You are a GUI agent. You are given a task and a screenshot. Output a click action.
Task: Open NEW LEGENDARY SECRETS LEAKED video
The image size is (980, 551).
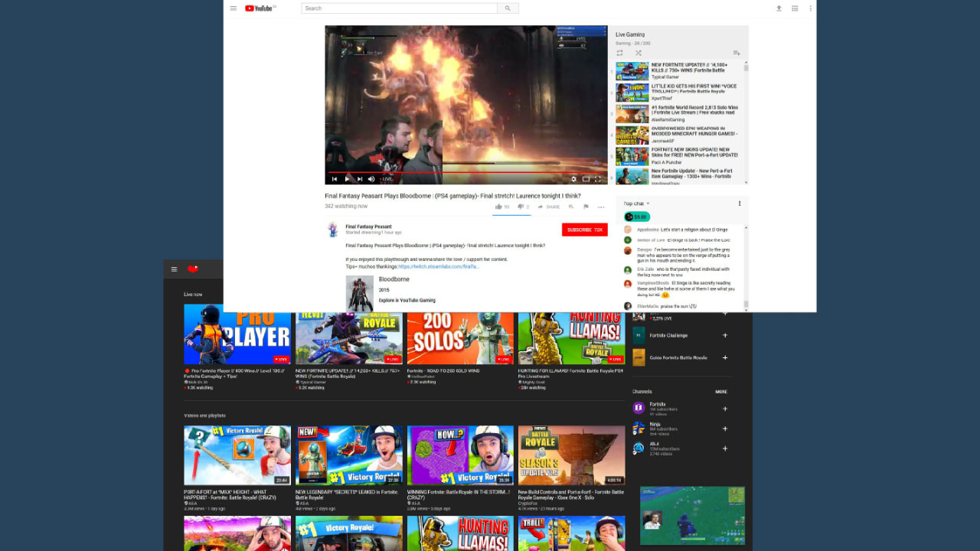pos(348,455)
